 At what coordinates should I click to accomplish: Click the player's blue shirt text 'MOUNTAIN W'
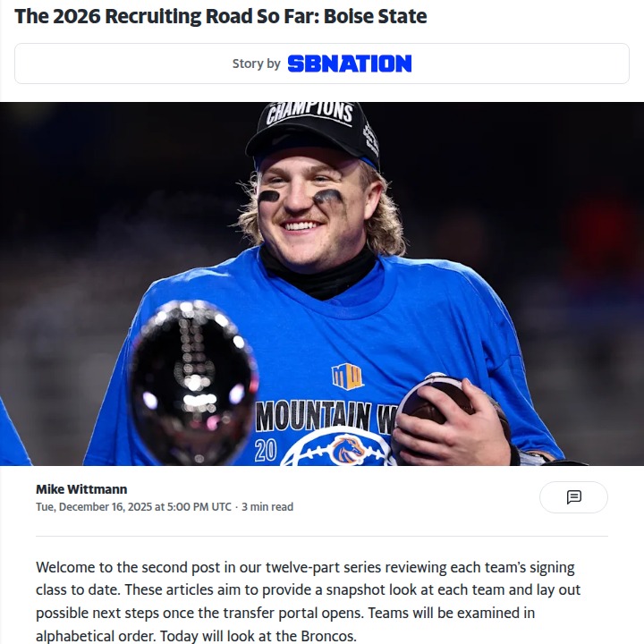[x=313, y=418]
